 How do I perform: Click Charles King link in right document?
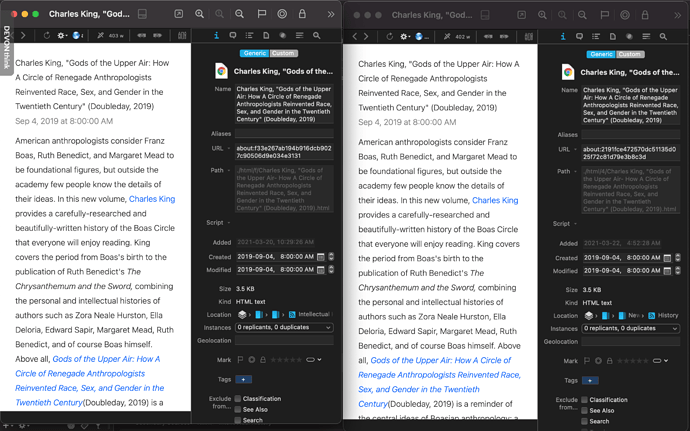point(495,200)
